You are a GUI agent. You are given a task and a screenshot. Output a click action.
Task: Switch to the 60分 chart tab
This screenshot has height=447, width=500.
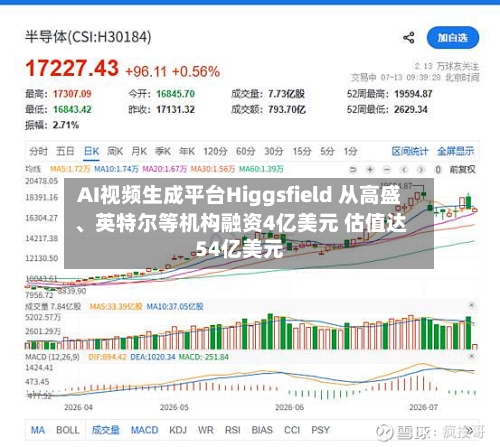[245, 151]
